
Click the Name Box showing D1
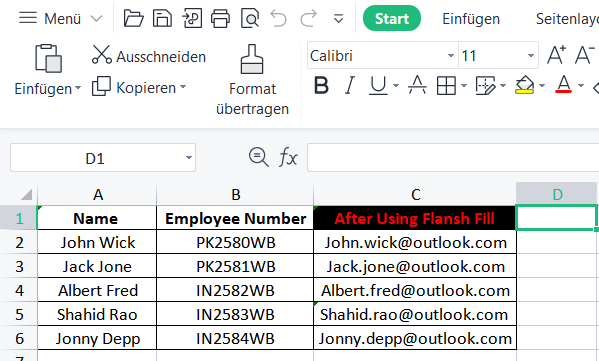coord(96,158)
